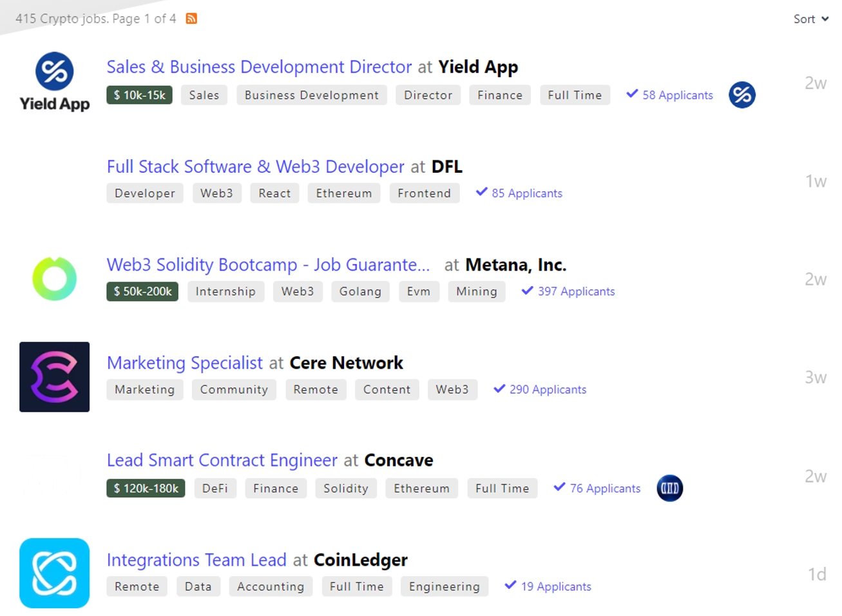Click the Cere Network logo
Screen dimensions: 842x616
(x=55, y=377)
